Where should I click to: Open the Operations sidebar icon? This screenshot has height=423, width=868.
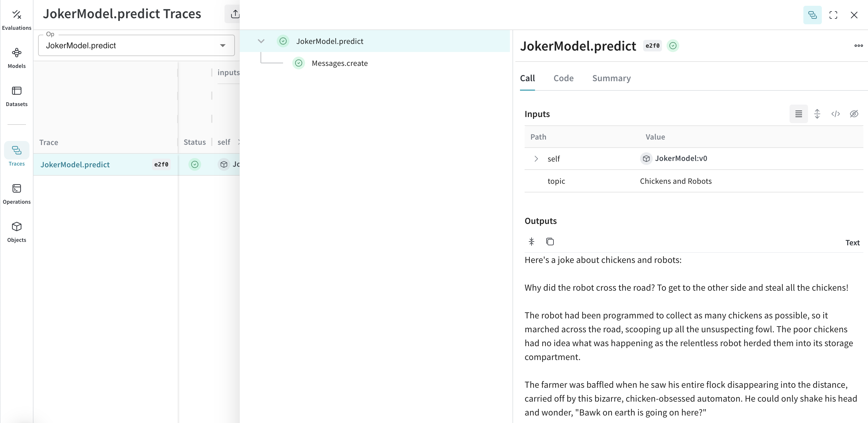point(16,194)
